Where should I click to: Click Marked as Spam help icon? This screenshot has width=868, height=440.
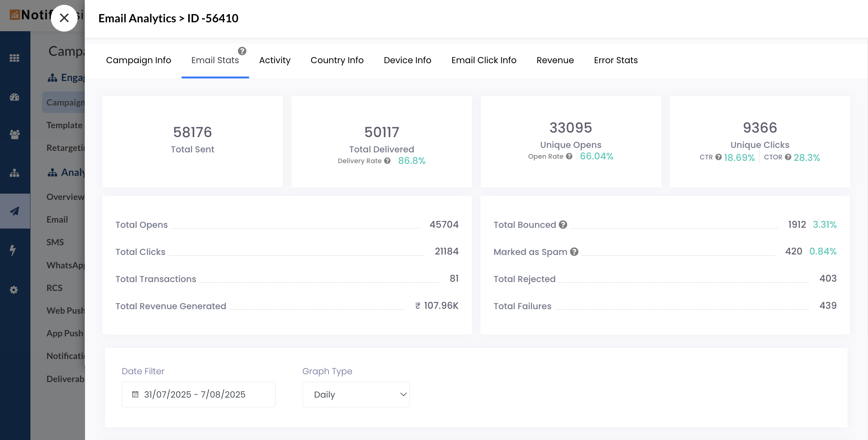click(x=574, y=252)
